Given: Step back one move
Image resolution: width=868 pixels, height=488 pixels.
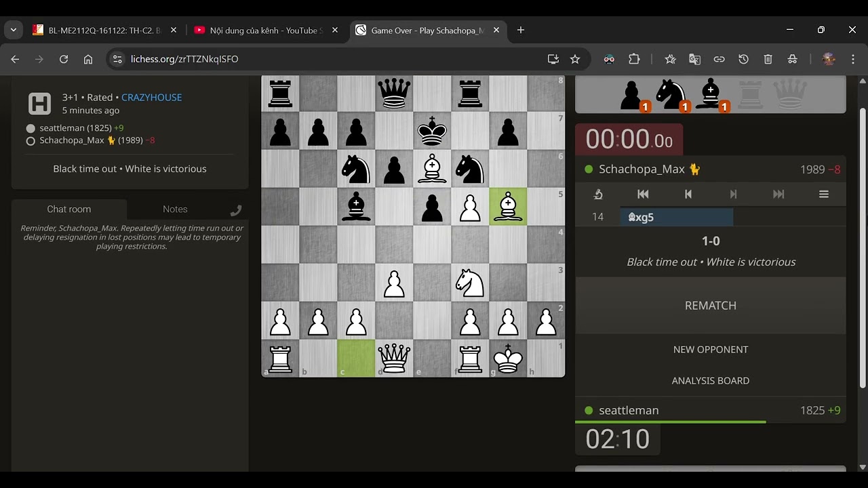Looking at the screenshot, I should tap(688, 195).
